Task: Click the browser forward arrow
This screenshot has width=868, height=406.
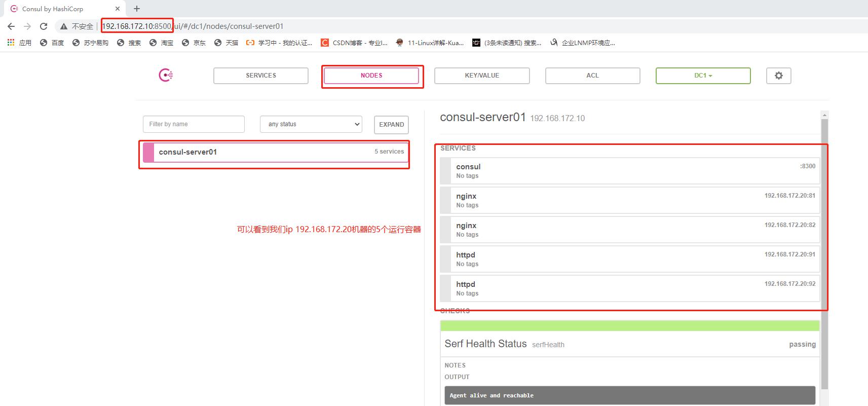Action: click(x=27, y=26)
